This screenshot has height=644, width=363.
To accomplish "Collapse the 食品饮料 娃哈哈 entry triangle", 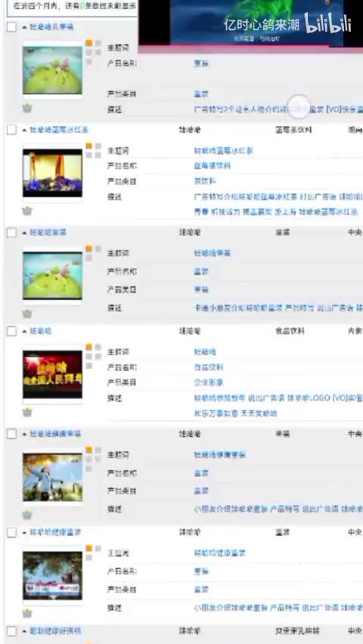I will 25,331.
